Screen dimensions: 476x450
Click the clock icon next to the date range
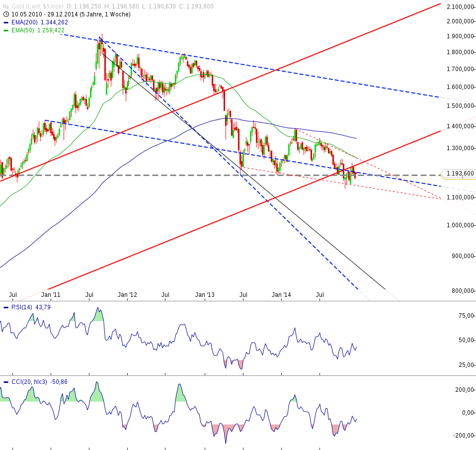tap(5, 15)
